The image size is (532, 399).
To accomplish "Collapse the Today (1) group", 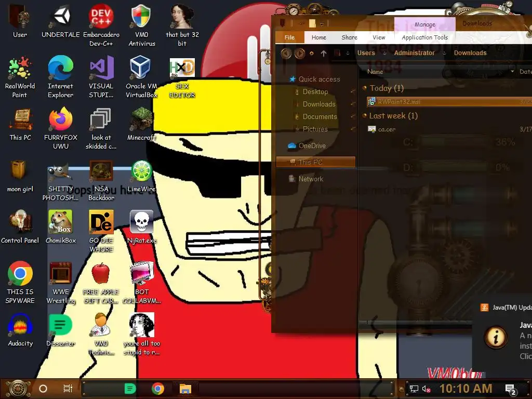I will [365, 88].
